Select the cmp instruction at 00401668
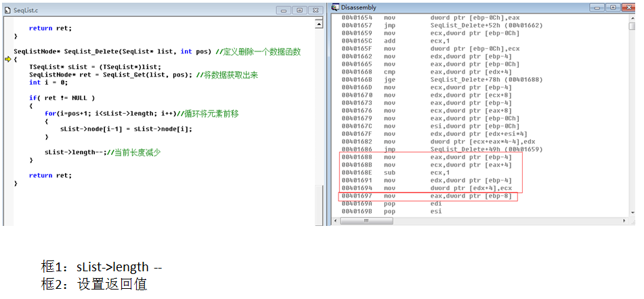This screenshot has width=644, height=299. coord(427,72)
